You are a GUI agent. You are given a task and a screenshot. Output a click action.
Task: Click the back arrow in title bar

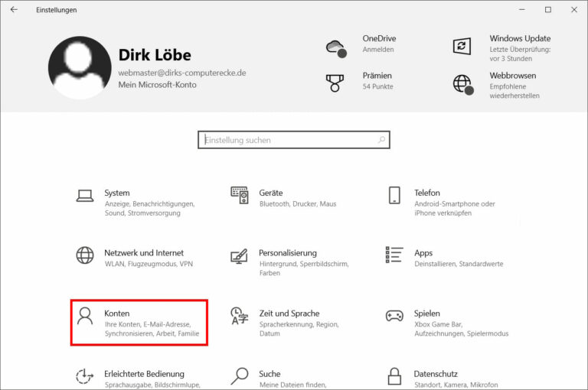click(x=14, y=10)
